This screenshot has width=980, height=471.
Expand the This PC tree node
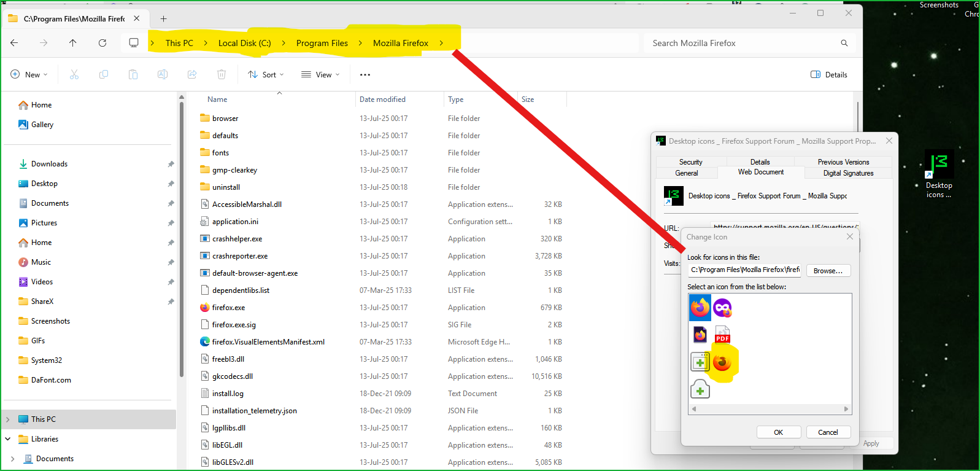pyautogui.click(x=8, y=419)
